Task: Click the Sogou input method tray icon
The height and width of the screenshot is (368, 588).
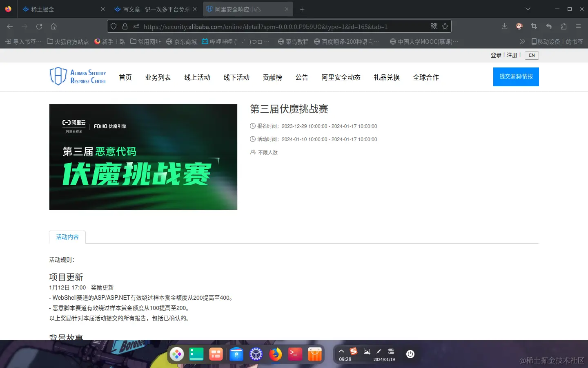Action: point(353,350)
